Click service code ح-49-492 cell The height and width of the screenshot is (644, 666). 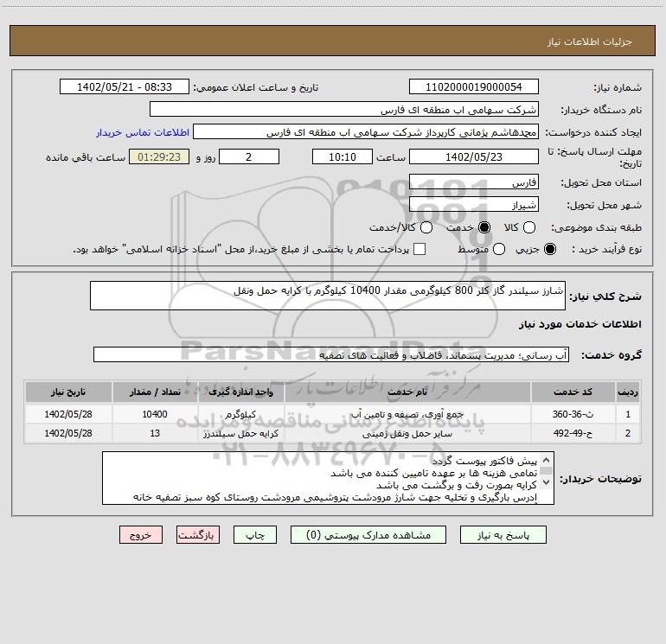click(573, 433)
